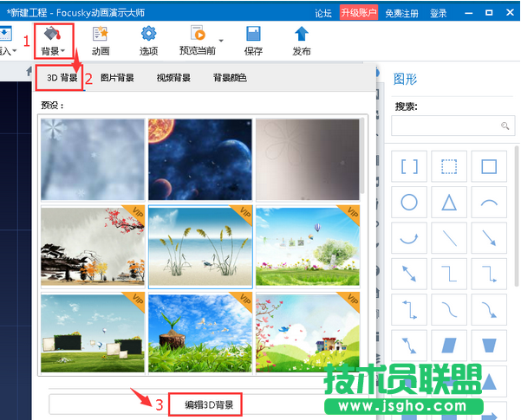
Task: Select the square brackets shape
Action: (409, 166)
